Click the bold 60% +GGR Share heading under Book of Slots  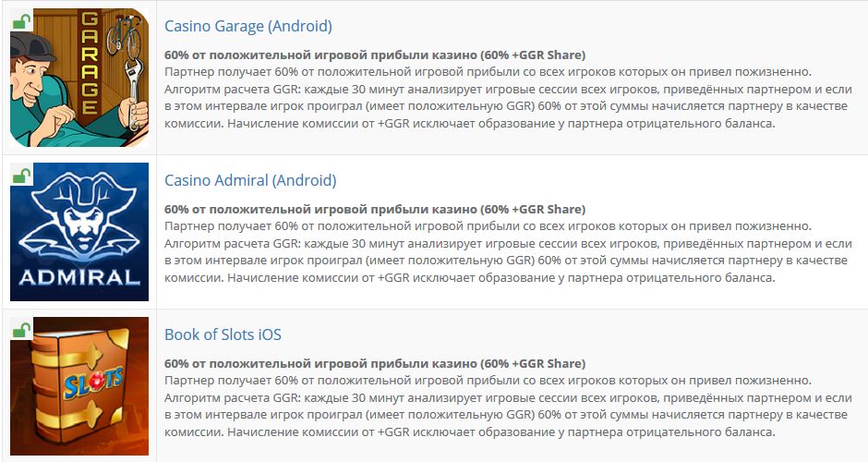(374, 363)
